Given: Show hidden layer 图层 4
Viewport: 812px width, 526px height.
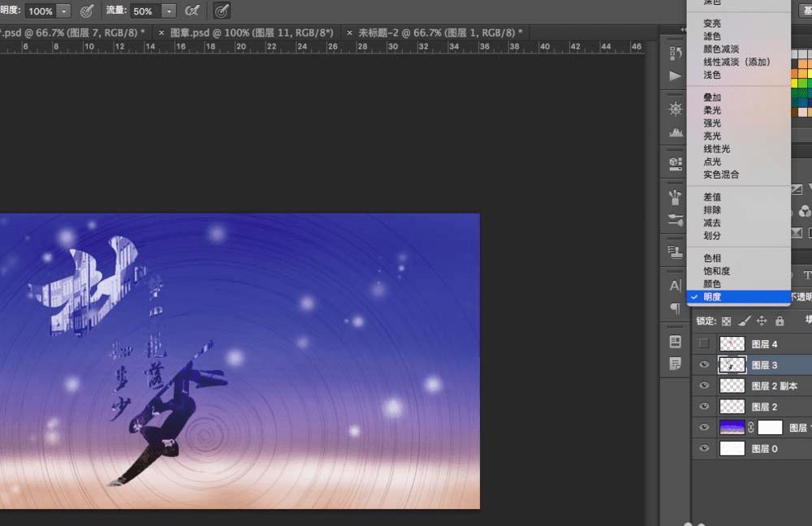Looking at the screenshot, I should point(704,343).
